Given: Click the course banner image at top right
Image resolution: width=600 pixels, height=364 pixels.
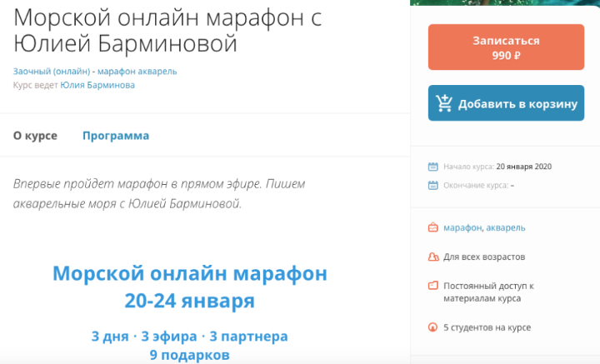Looking at the screenshot, I should pos(505,2).
